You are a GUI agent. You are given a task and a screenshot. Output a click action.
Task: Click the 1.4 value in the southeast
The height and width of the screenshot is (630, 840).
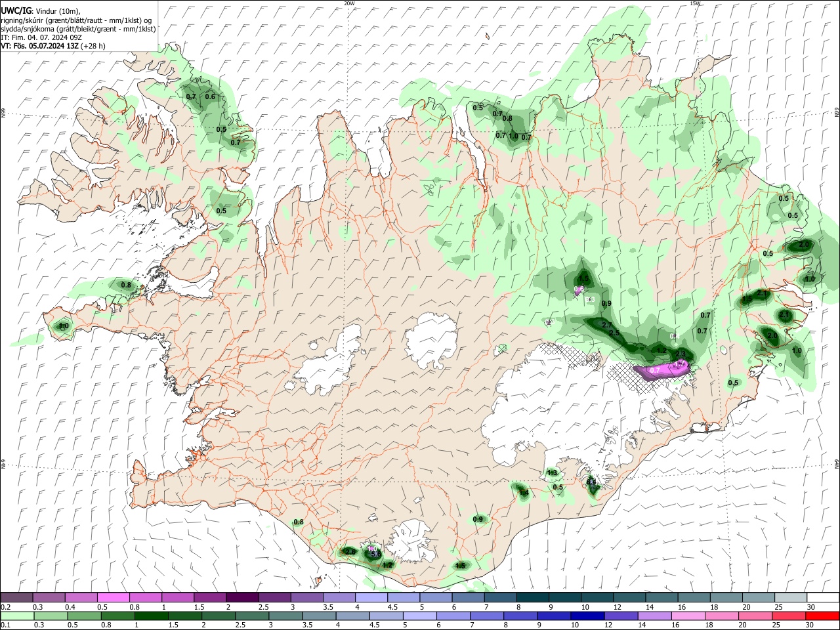[524, 493]
